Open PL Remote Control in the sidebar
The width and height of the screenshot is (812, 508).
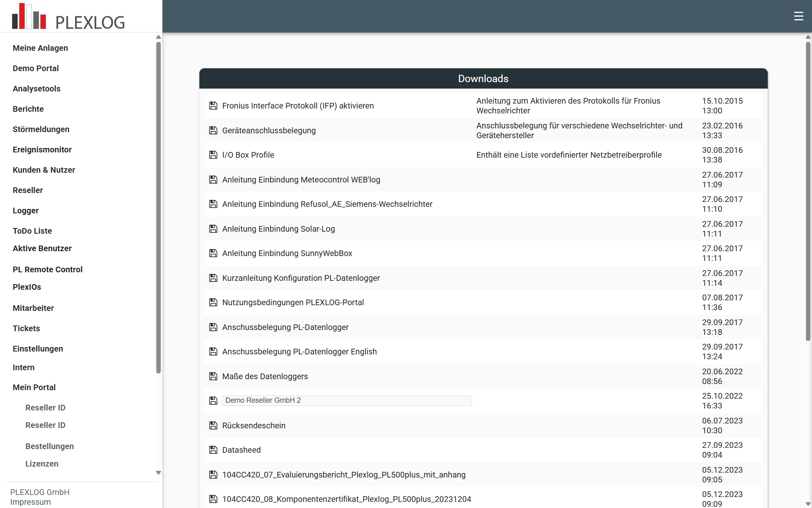tap(48, 269)
